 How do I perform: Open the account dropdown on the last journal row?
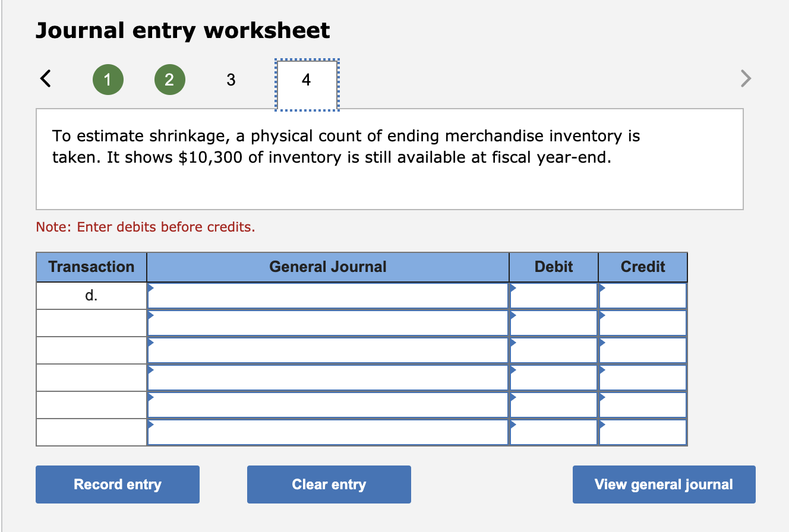(x=150, y=424)
